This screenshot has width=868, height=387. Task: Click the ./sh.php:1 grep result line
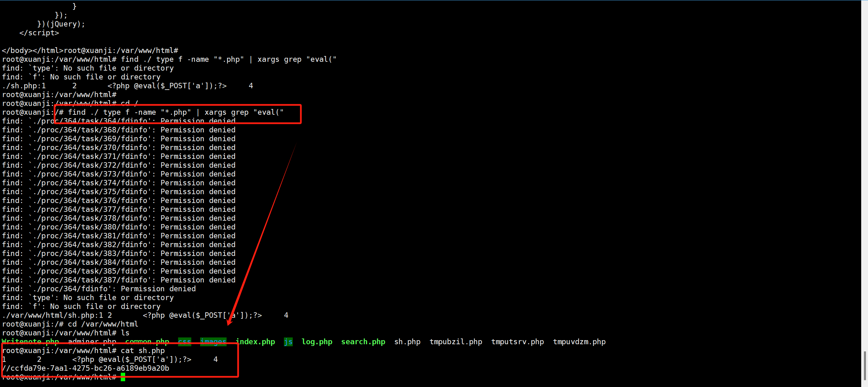coord(24,86)
